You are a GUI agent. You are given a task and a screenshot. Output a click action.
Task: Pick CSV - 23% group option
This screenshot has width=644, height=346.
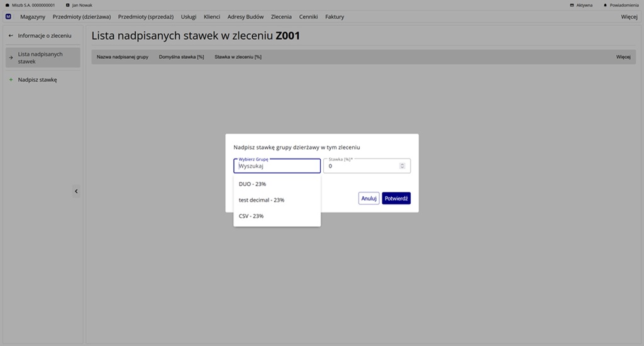tap(251, 216)
